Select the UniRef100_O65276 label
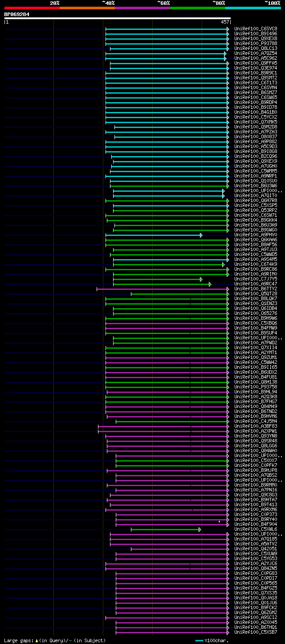This screenshot has width=285, height=644. click(256, 313)
